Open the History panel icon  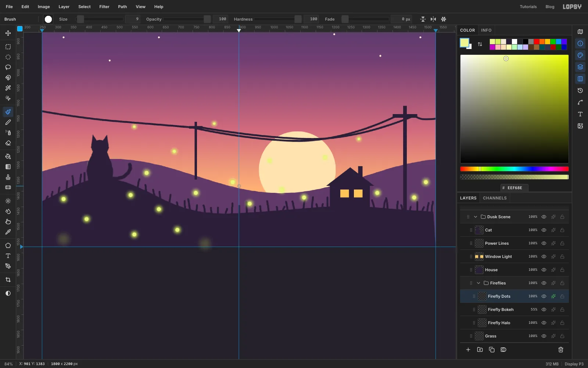point(580,91)
